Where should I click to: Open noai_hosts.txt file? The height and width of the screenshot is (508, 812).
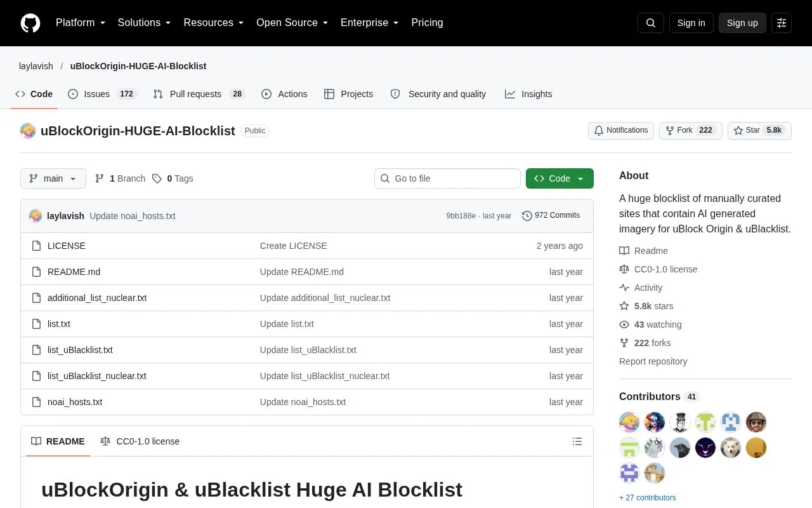coord(75,402)
